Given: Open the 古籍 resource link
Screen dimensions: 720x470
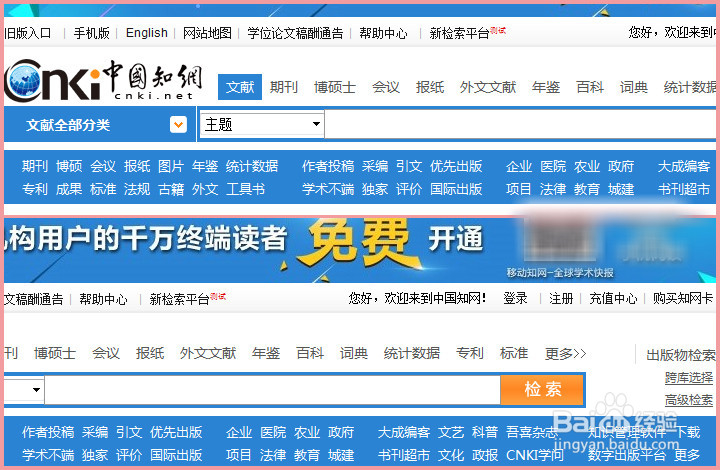Looking at the screenshot, I should [x=171, y=189].
